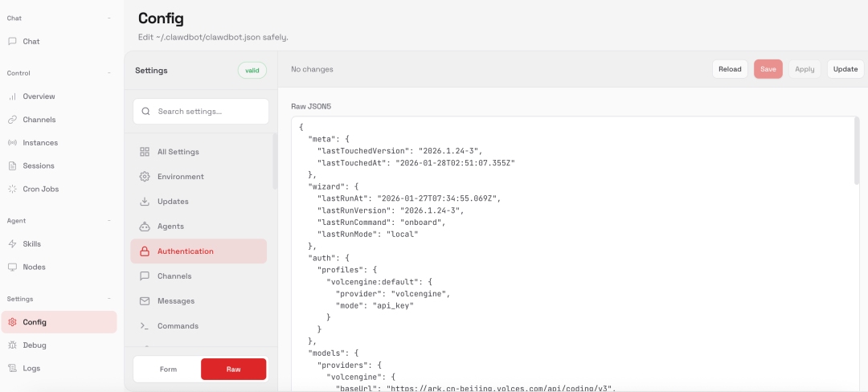This screenshot has width=868, height=392.
Task: Click the Config page heading
Action: coord(161,18)
